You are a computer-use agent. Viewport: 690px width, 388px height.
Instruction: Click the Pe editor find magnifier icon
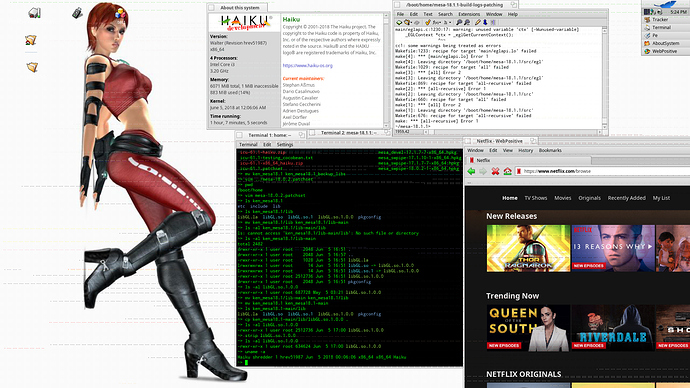point(459,22)
